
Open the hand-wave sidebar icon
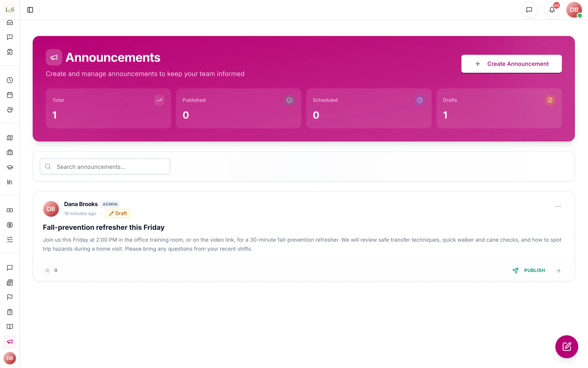10,110
